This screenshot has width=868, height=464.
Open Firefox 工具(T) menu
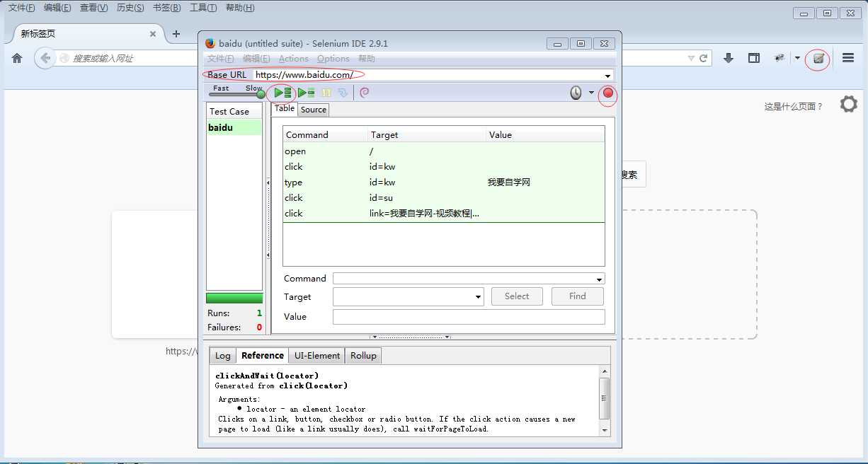pyautogui.click(x=203, y=8)
